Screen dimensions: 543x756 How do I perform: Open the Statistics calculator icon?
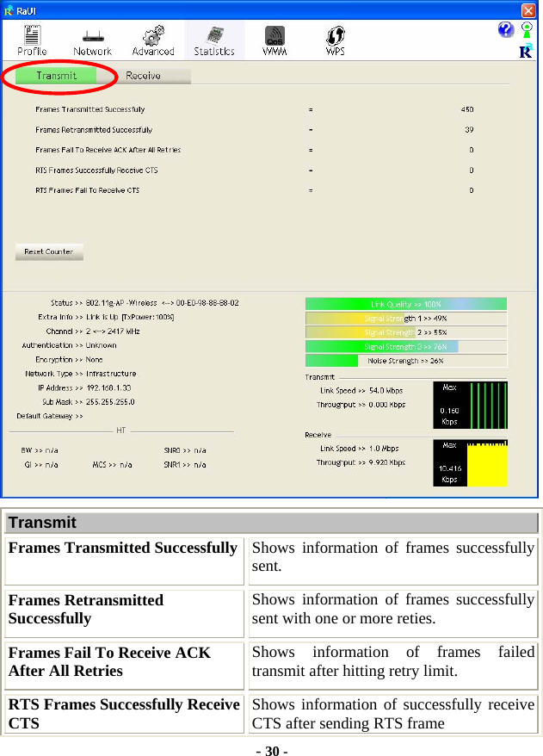214,40
